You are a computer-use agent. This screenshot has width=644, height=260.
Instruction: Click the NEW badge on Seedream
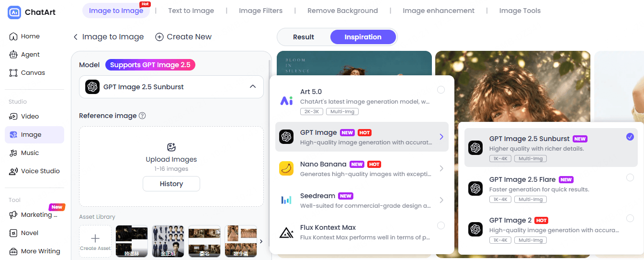[x=346, y=196]
